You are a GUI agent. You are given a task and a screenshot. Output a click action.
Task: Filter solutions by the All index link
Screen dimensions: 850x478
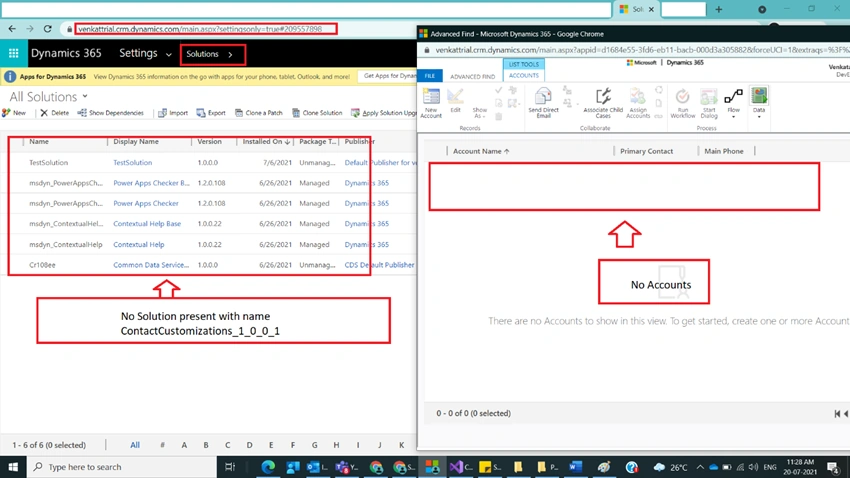[x=135, y=445]
